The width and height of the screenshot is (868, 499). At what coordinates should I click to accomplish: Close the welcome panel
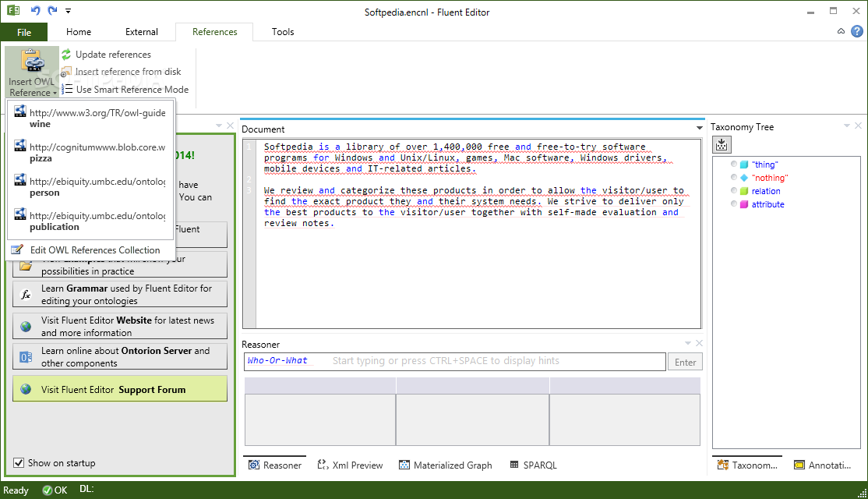click(231, 126)
